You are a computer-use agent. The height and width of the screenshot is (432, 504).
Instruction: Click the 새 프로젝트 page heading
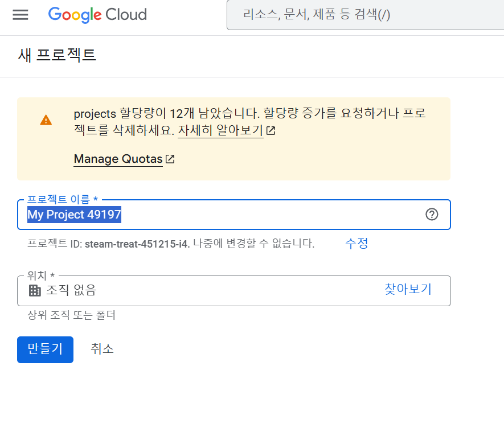tap(57, 55)
